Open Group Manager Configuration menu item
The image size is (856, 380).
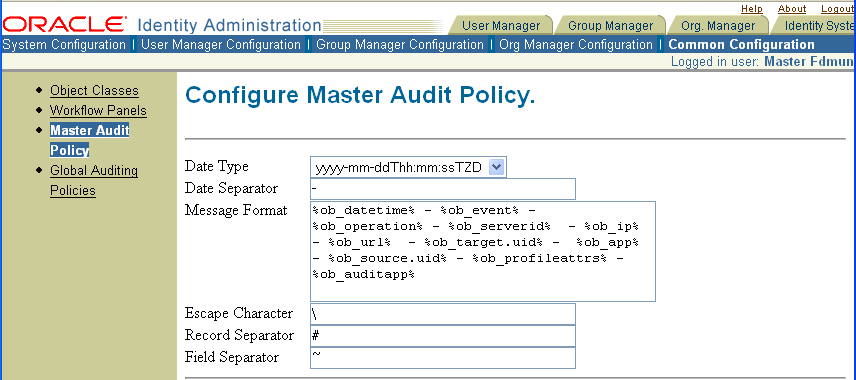(x=400, y=45)
